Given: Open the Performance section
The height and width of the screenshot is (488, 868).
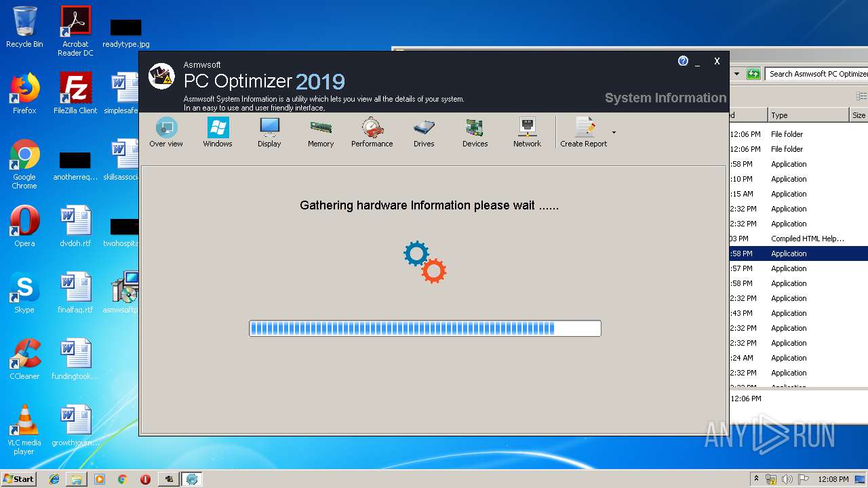Looking at the screenshot, I should coord(372,132).
